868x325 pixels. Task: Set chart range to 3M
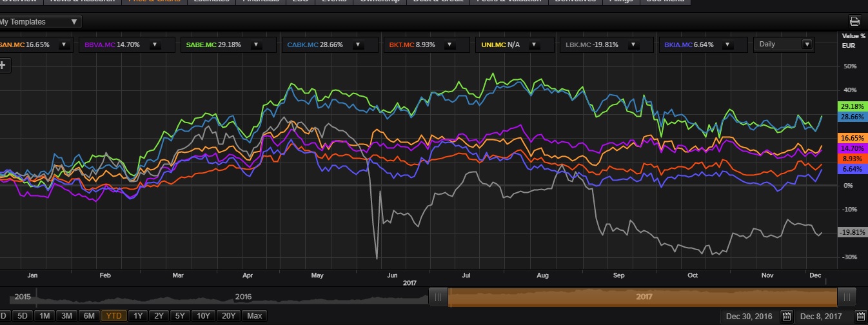click(66, 316)
